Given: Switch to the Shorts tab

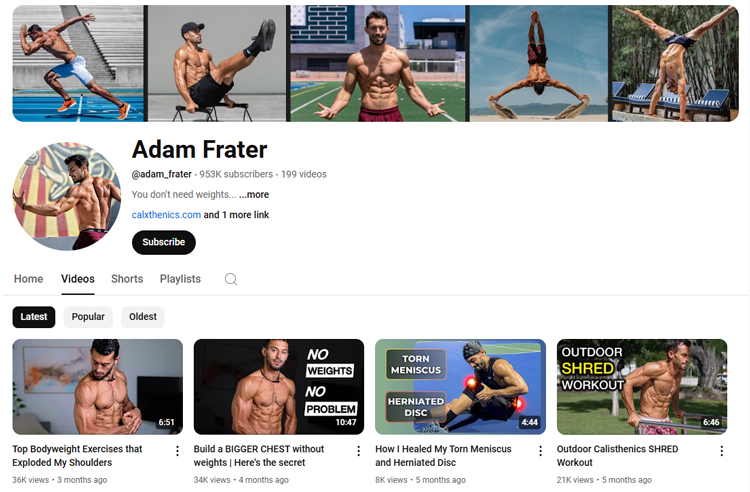Looking at the screenshot, I should point(127,279).
